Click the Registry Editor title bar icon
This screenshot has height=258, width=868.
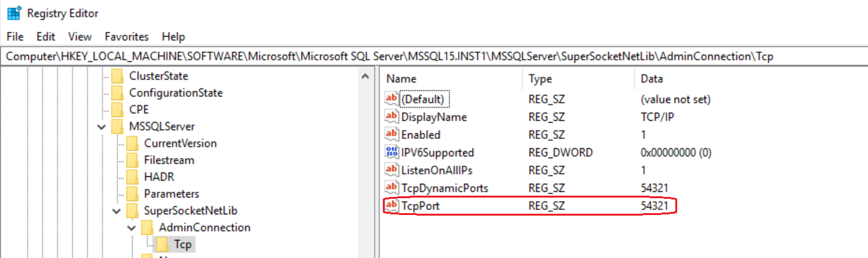click(x=13, y=12)
